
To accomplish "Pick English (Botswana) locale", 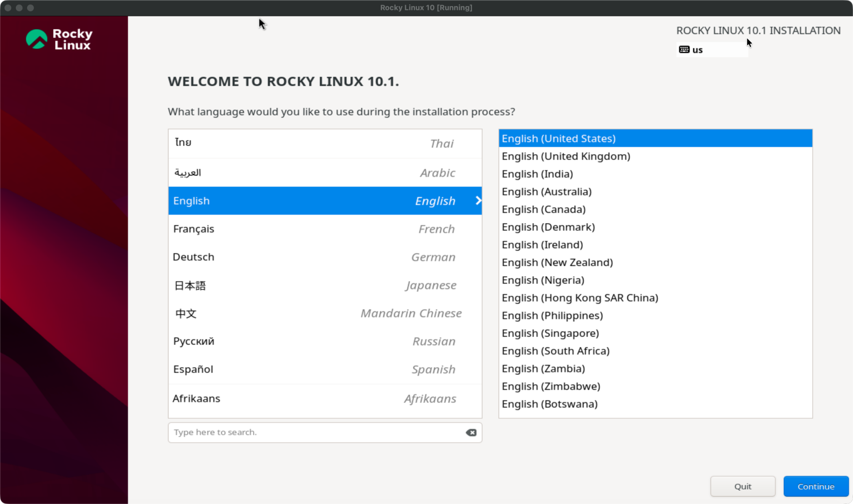I will [x=656, y=404].
